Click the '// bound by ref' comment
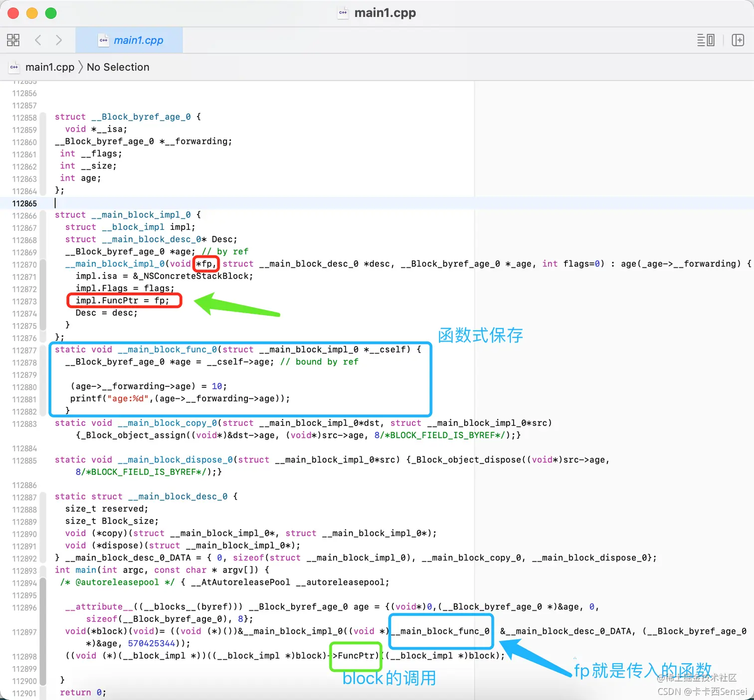The image size is (754, 700). pos(319,361)
